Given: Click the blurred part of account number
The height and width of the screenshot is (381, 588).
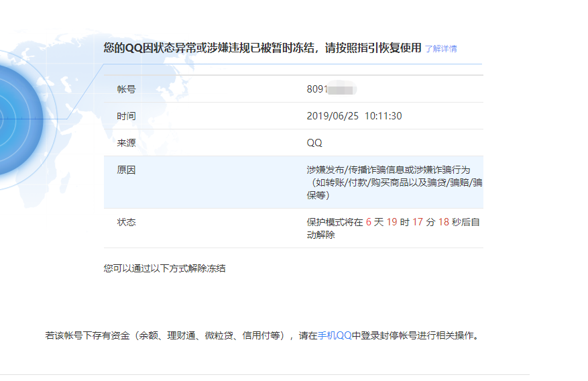Looking at the screenshot, I should coord(343,89).
